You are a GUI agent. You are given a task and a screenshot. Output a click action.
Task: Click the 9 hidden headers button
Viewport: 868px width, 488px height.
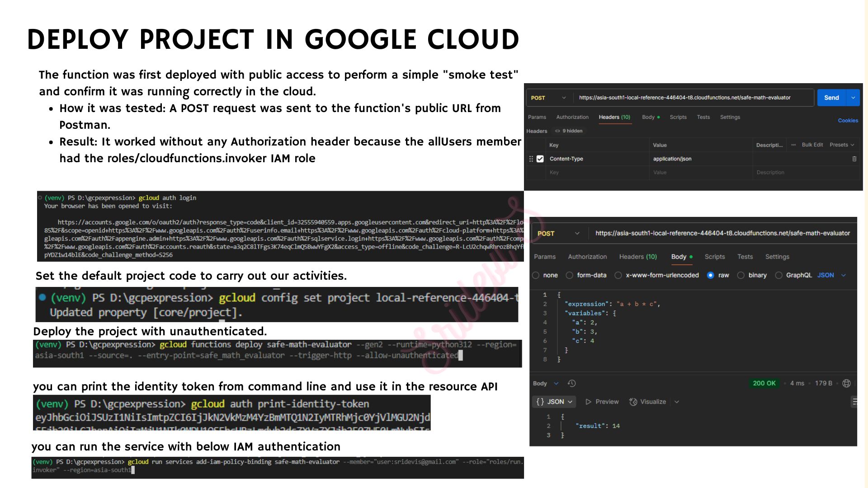[569, 131]
